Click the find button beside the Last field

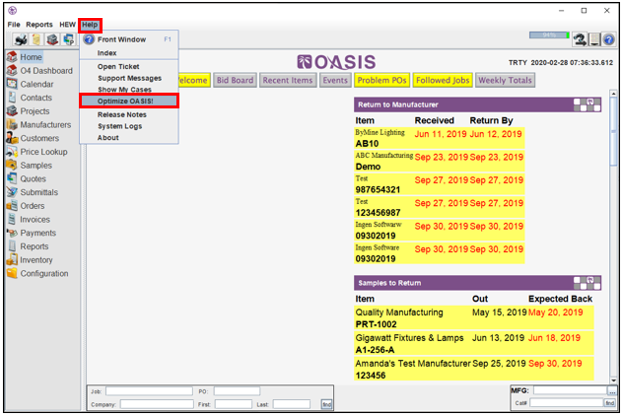327,404
